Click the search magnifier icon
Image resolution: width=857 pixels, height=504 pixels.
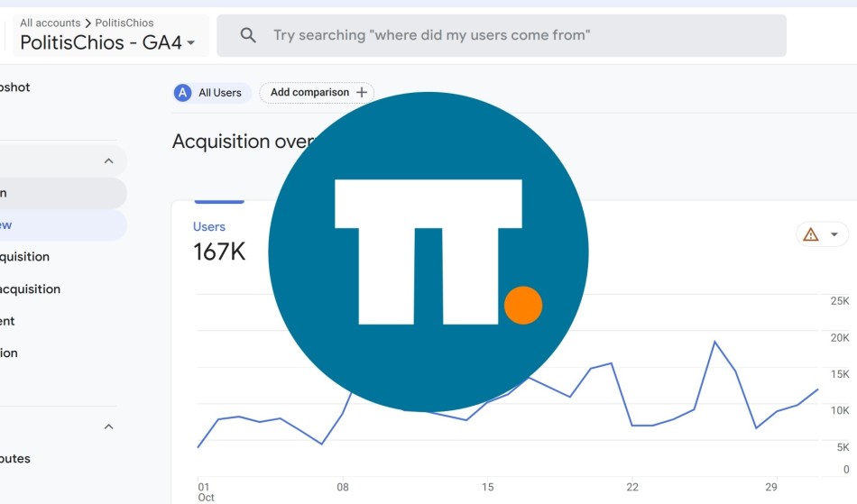point(248,35)
